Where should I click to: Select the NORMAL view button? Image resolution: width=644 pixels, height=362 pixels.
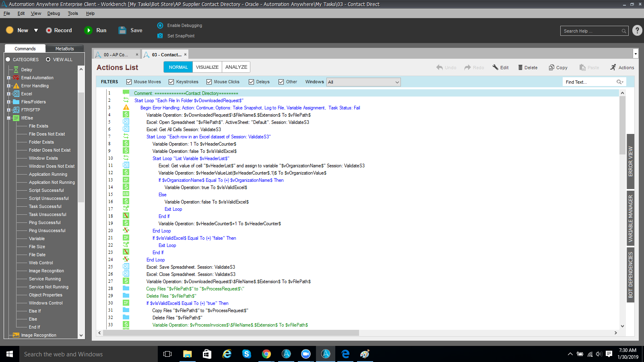pos(178,67)
